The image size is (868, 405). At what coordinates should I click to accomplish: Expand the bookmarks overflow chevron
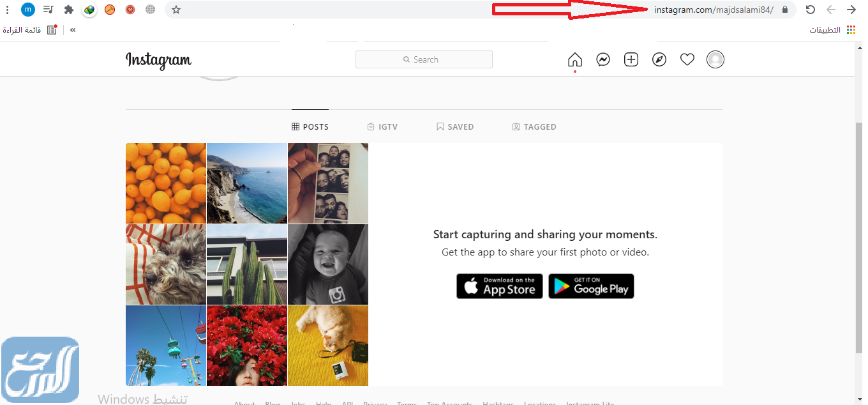click(x=73, y=30)
